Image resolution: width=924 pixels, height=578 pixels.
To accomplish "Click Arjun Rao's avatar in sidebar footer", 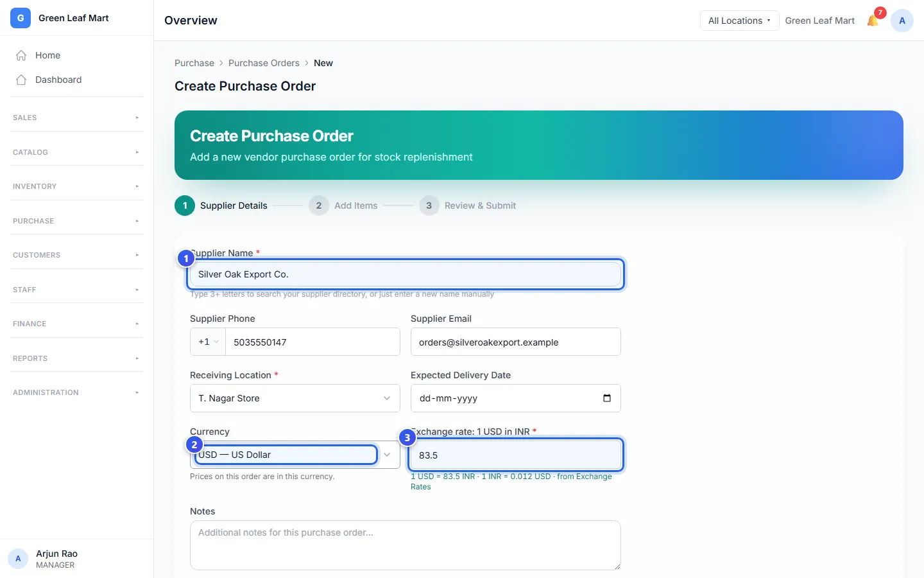I will (18, 559).
